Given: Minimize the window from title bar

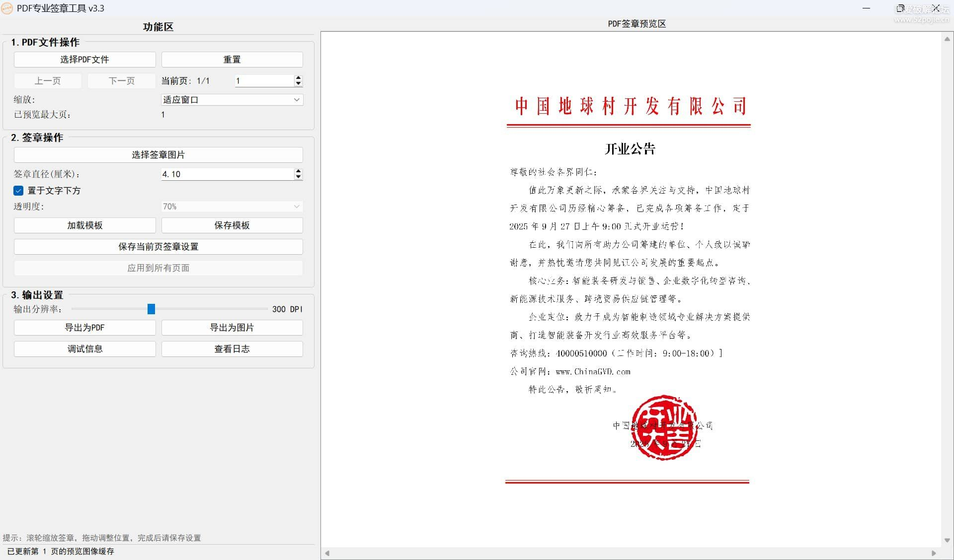Looking at the screenshot, I should [866, 8].
